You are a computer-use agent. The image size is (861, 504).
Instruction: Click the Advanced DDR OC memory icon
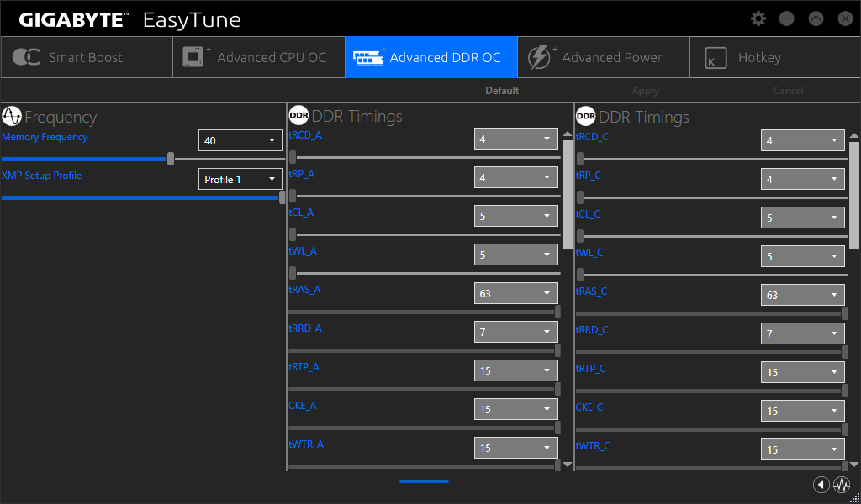click(368, 58)
